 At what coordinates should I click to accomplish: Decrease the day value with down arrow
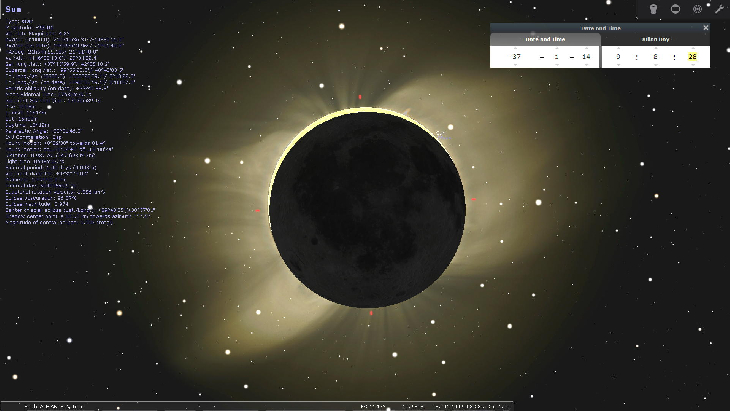point(586,66)
